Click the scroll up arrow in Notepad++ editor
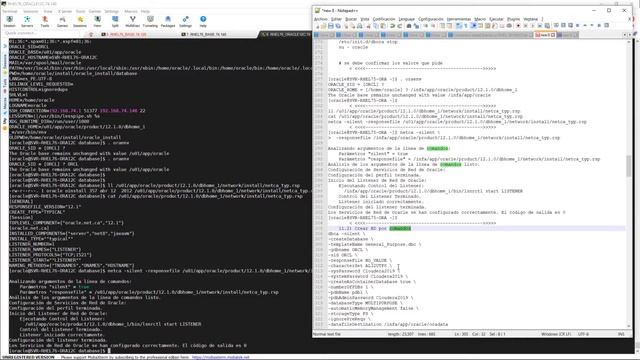Screen dimensions: 640x360 (x=629, y=42)
